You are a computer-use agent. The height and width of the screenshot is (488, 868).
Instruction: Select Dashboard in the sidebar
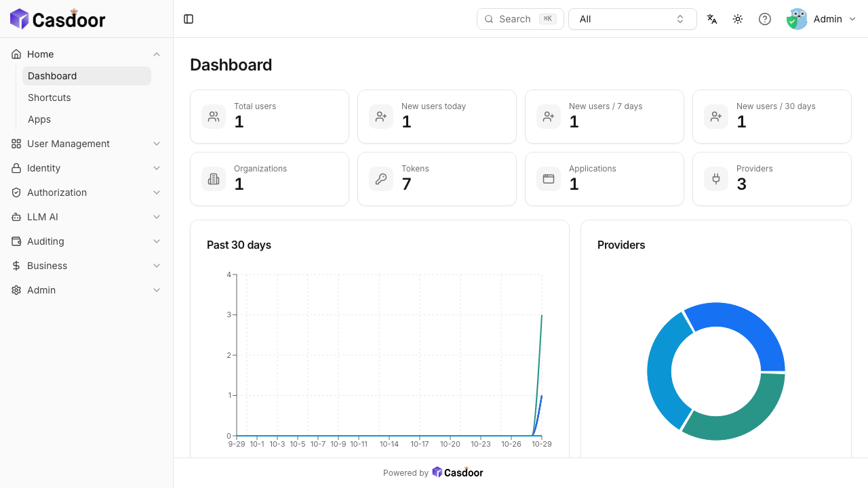coord(87,76)
